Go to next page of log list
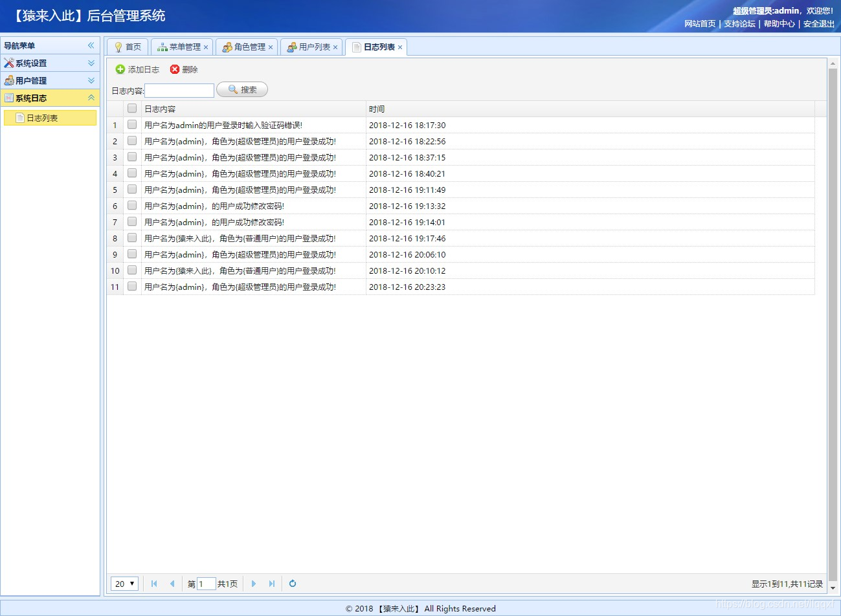The height and width of the screenshot is (616, 841). coord(254,584)
